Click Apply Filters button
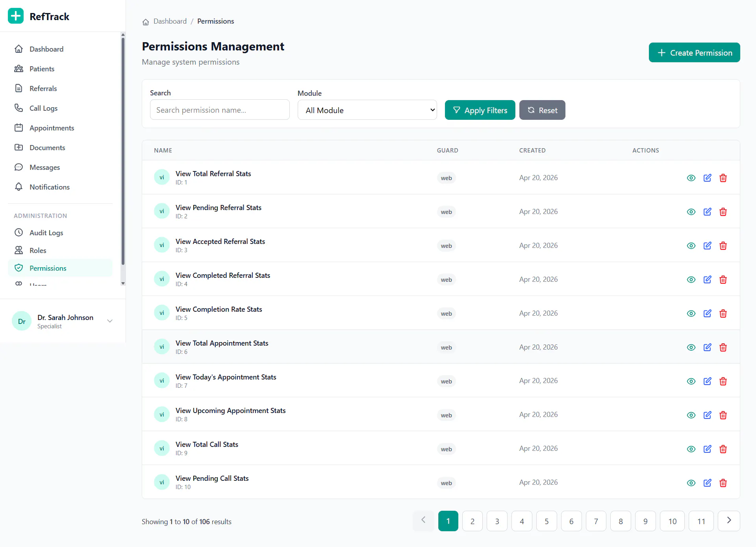The width and height of the screenshot is (756, 547). pos(480,110)
